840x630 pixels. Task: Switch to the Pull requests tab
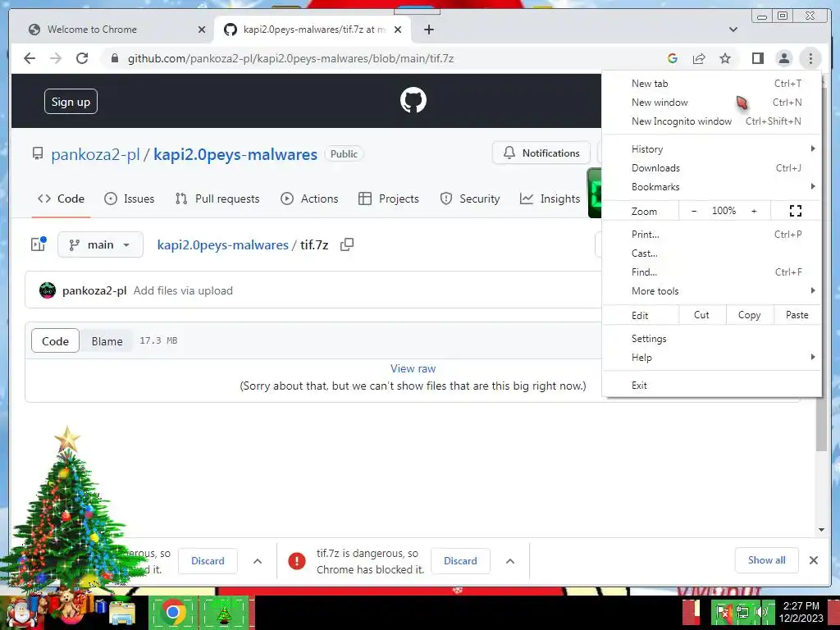pyautogui.click(x=217, y=199)
